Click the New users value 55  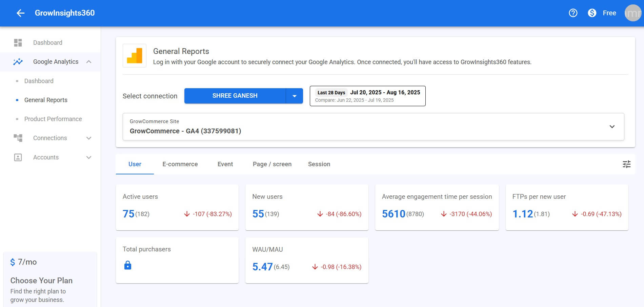[258, 214]
